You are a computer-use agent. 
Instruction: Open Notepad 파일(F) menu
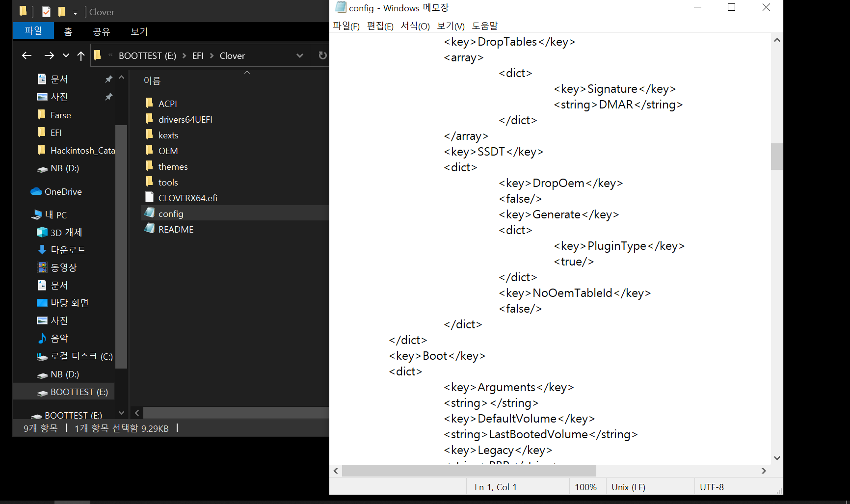coord(346,26)
